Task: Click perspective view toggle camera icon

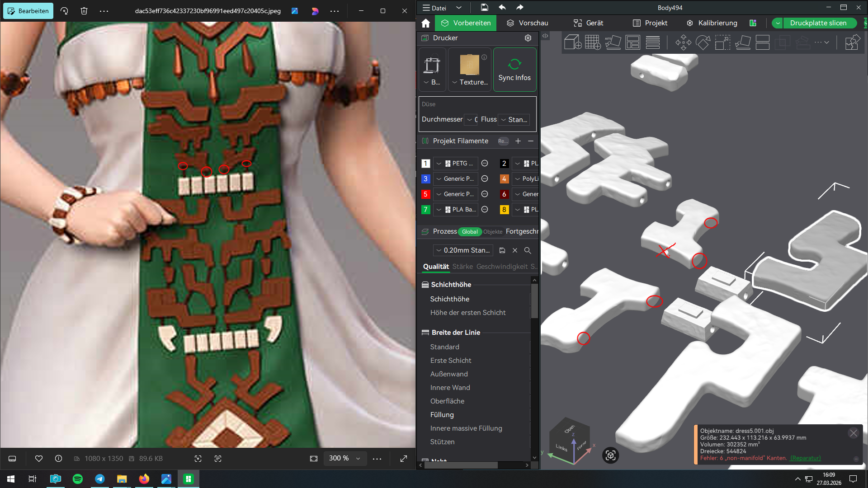Action: coord(610,455)
